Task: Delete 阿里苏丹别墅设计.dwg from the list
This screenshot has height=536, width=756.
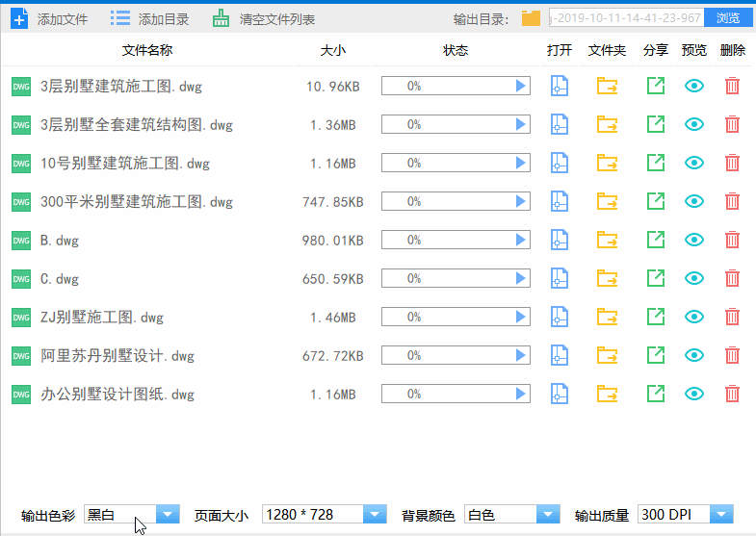Action: click(x=732, y=356)
